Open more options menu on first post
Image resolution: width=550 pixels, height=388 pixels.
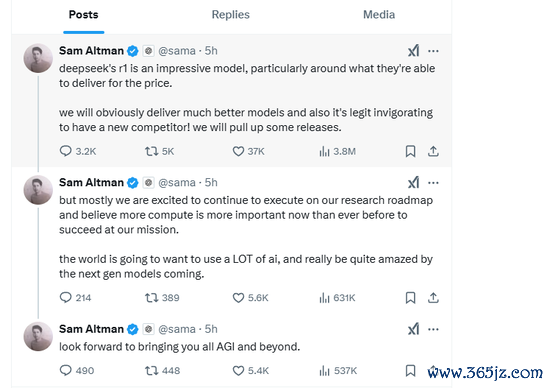click(434, 51)
